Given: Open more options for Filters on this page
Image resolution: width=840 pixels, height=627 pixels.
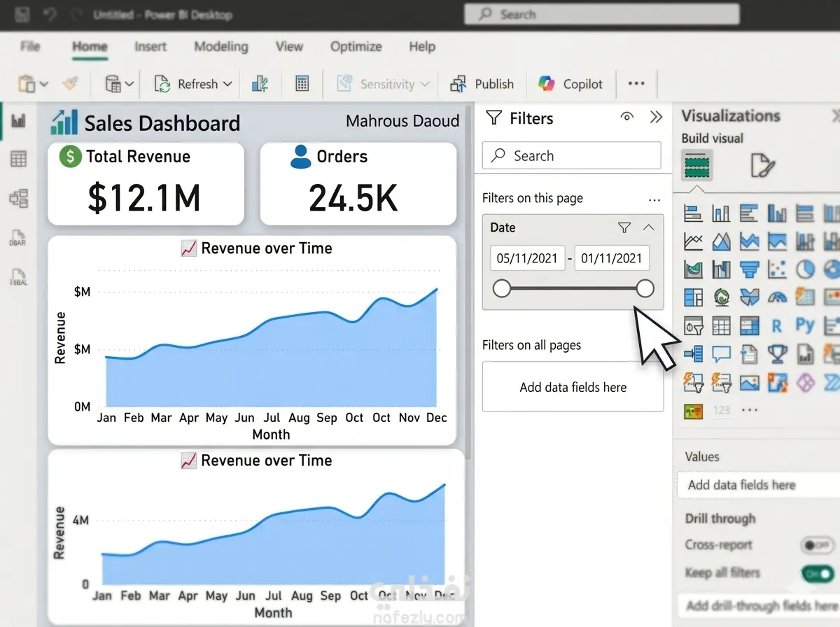Looking at the screenshot, I should [x=654, y=199].
